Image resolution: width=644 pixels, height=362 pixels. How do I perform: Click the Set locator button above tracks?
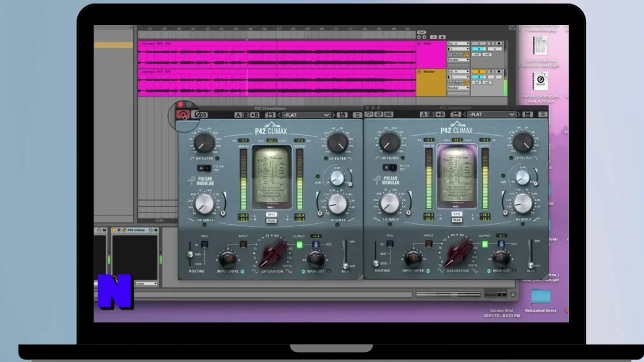[x=421, y=33]
